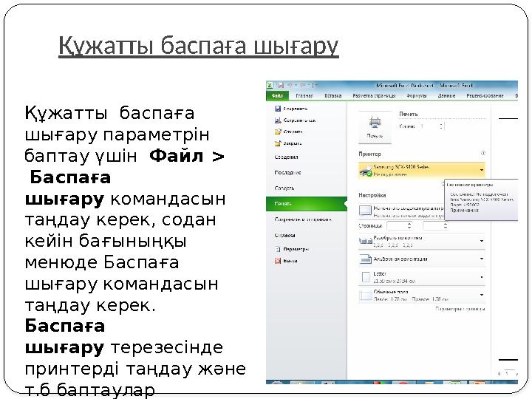The width and height of the screenshot is (532, 399).
Task: Select Справка in the backstage menu
Action: (284, 235)
